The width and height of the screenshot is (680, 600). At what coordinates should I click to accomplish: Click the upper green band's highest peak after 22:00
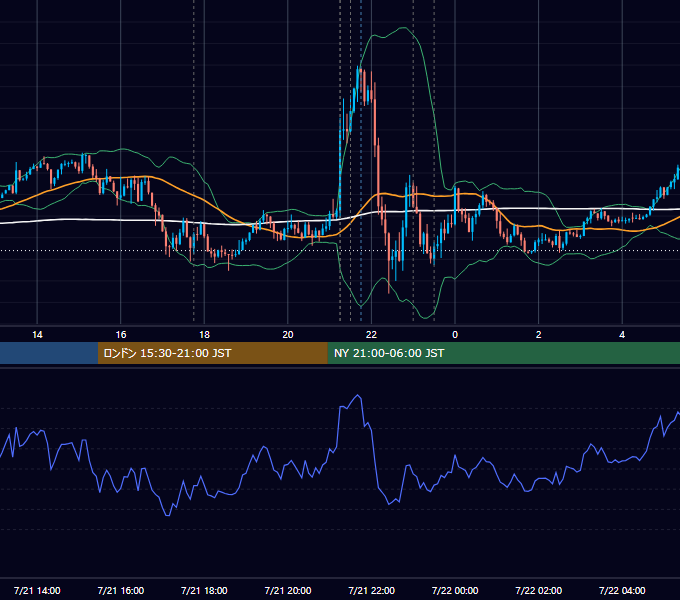click(403, 28)
